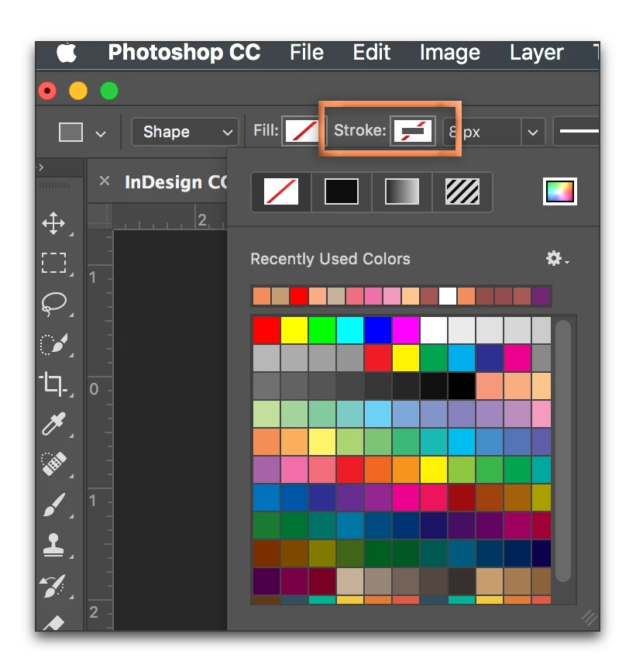Click the ruler origin corner box

tap(100, 216)
